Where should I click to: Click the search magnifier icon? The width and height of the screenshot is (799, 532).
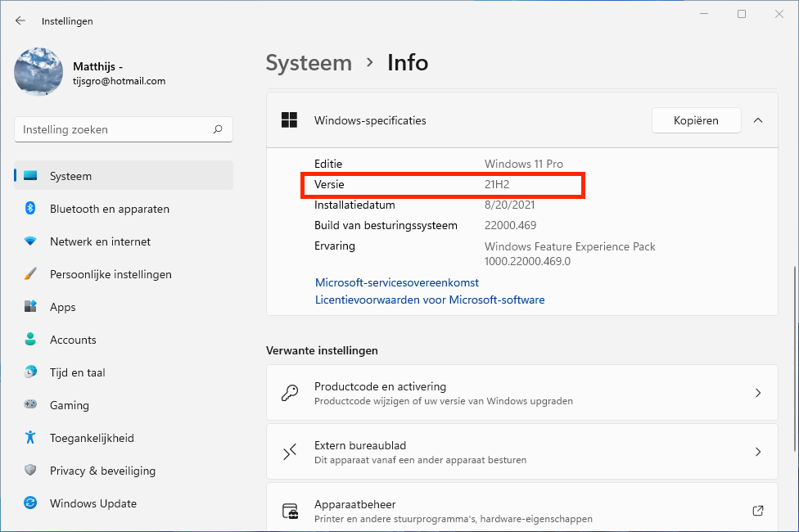tap(218, 129)
